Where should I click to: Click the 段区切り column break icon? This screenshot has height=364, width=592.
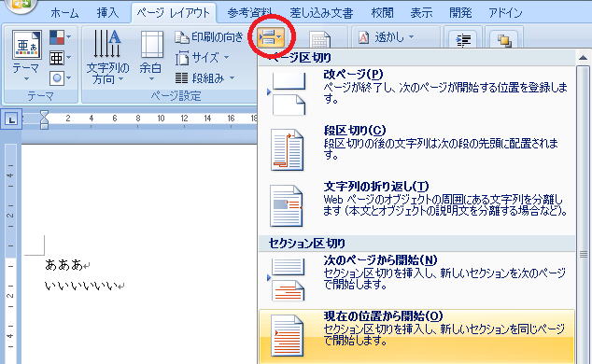click(287, 149)
